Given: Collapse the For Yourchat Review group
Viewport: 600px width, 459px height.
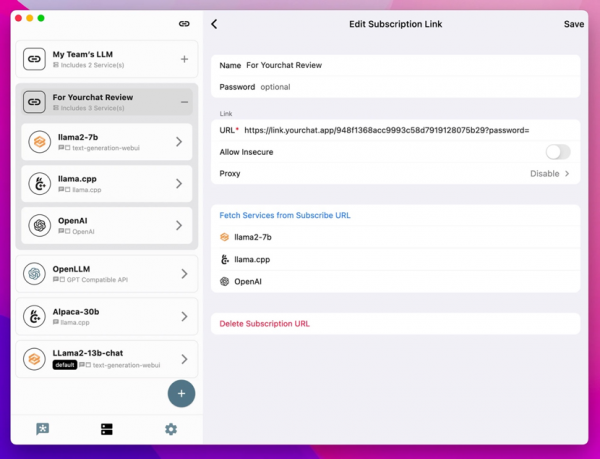Looking at the screenshot, I should 184,102.
